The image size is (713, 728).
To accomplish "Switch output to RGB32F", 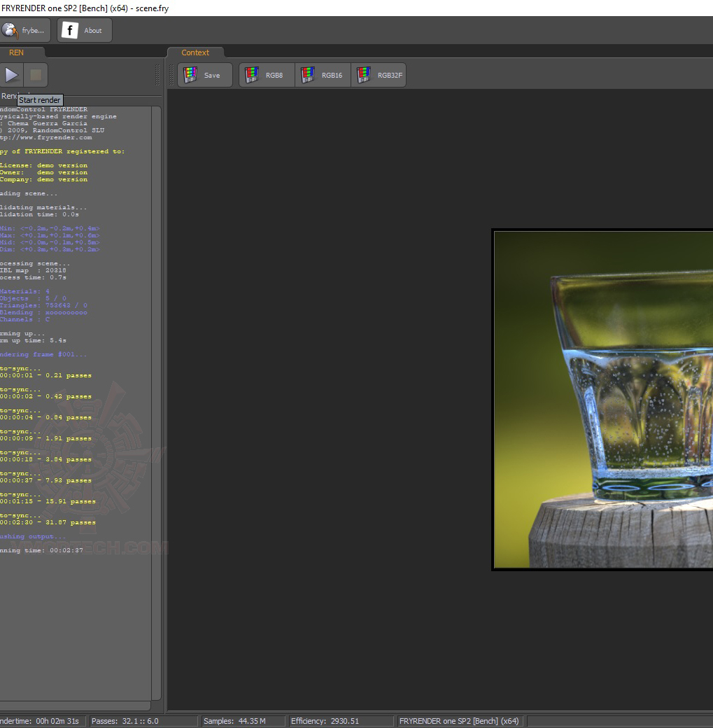I will point(379,75).
